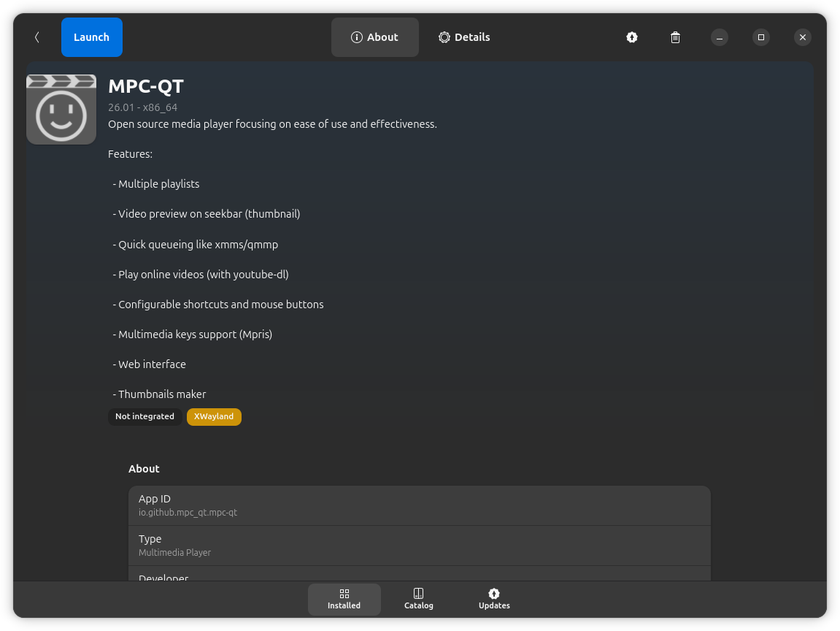Viewport: 840px width, 631px height.
Task: Click the MPC-QT smiley clapperboard icon
Action: click(61, 110)
